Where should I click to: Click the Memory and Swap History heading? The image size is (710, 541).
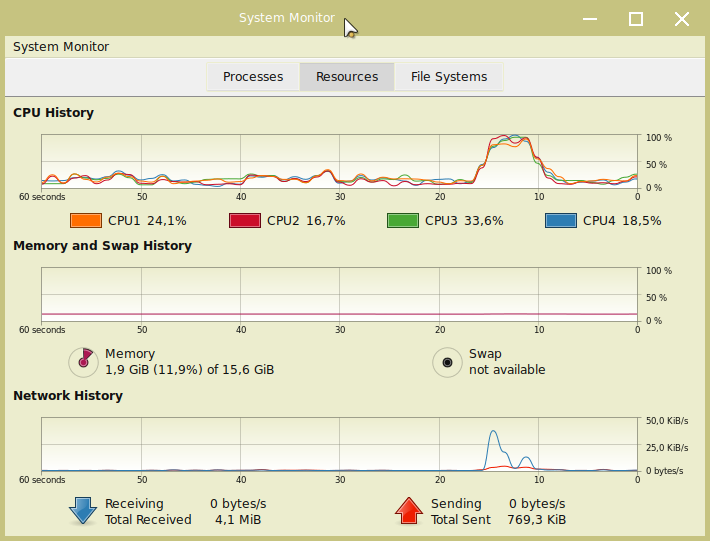click(x=102, y=245)
